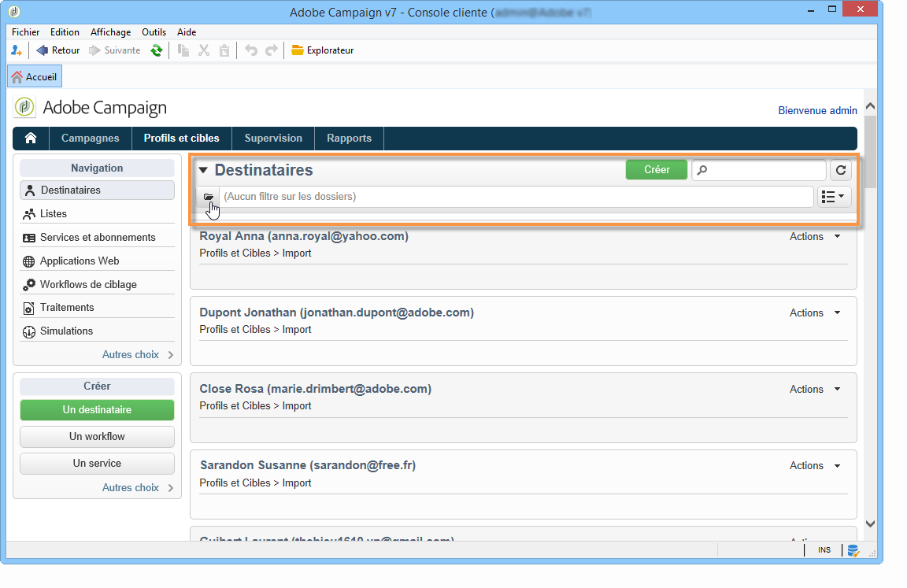Viewport: 907px width, 588px height.
Task: Open Actions dropdown for Dupont Jonathan
Action: tap(814, 312)
